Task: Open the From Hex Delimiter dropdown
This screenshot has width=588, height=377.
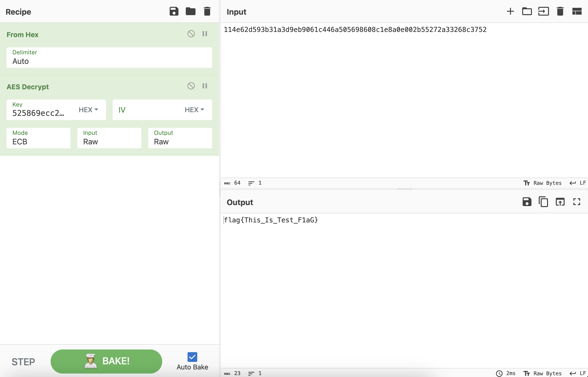Action: (109, 58)
